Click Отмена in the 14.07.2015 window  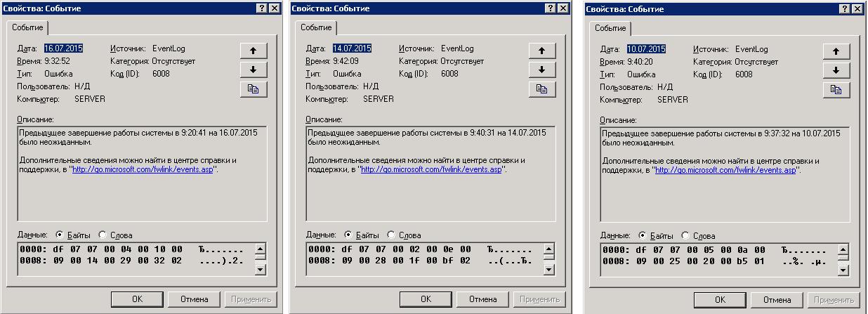tap(482, 299)
